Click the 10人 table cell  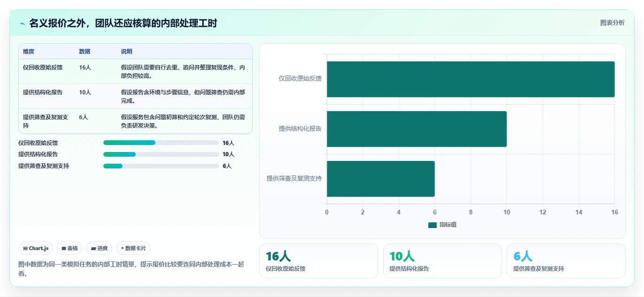point(85,92)
